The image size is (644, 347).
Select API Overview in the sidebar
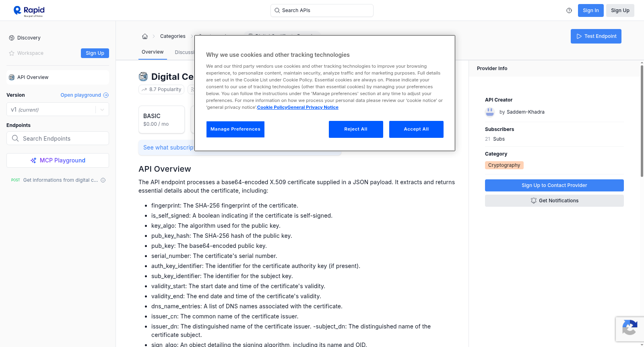[58, 77]
